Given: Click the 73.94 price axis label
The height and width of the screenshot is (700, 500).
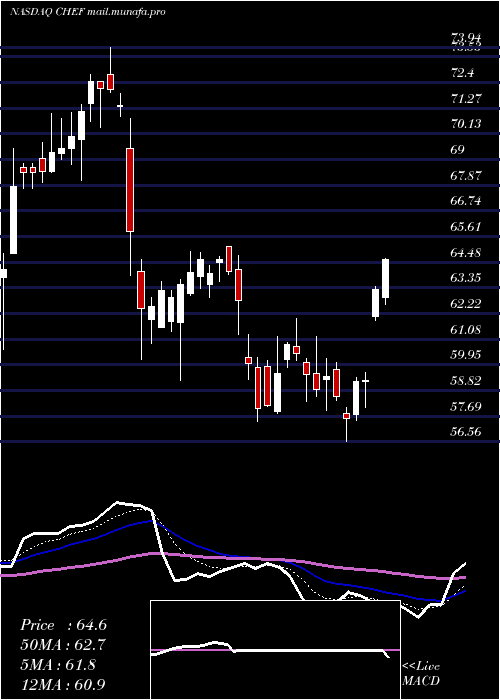Looking at the screenshot, I should click(x=466, y=37).
